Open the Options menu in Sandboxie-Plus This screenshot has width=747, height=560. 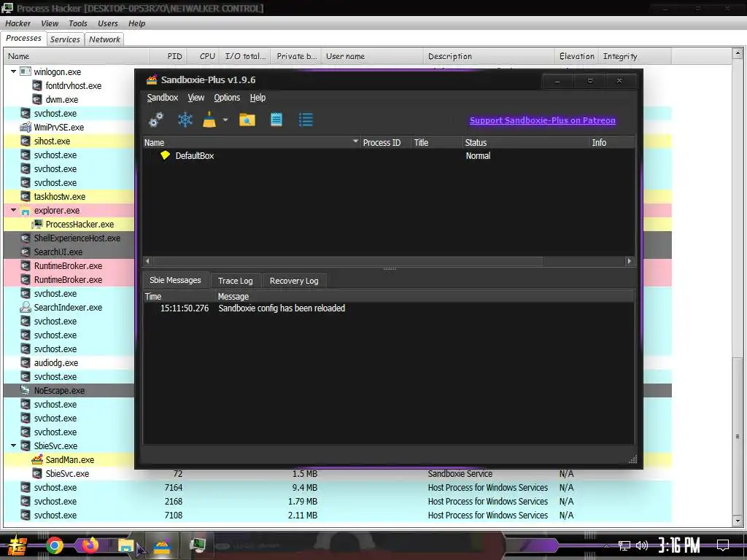pyautogui.click(x=227, y=98)
